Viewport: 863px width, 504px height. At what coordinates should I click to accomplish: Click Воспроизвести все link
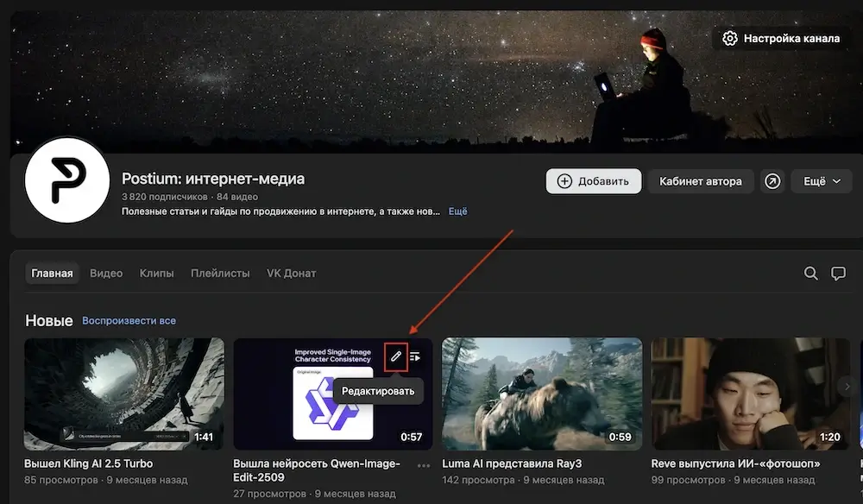(129, 321)
